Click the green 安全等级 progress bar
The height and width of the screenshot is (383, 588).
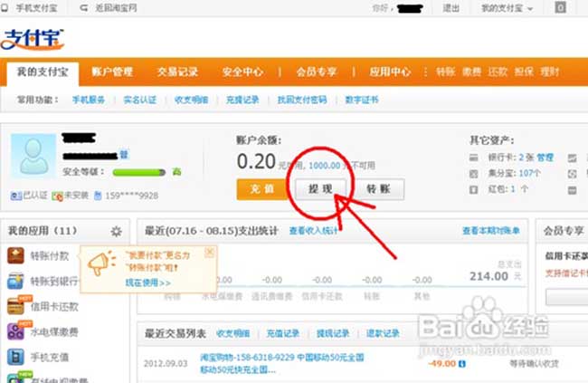(138, 172)
